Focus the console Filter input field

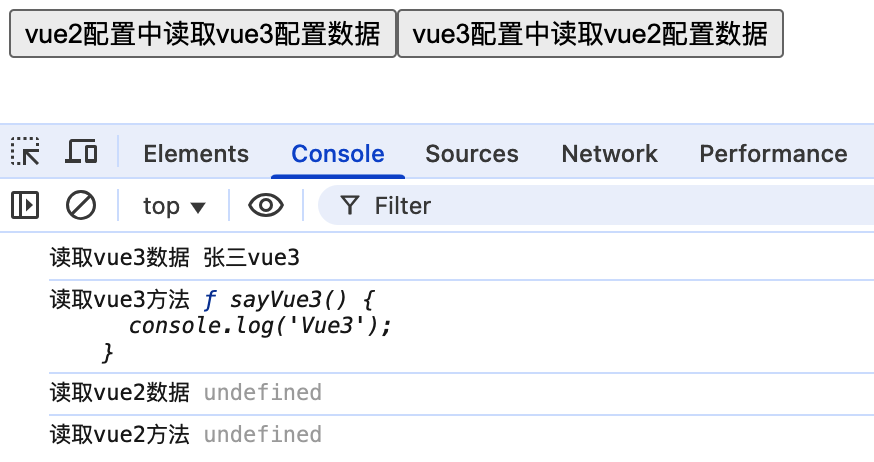tap(600, 206)
